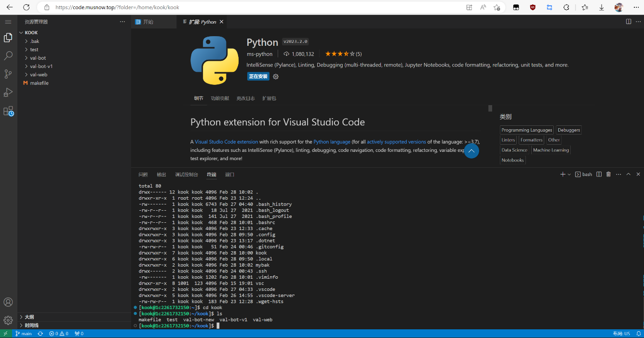Click the forwarded ports status indicator

click(79, 334)
